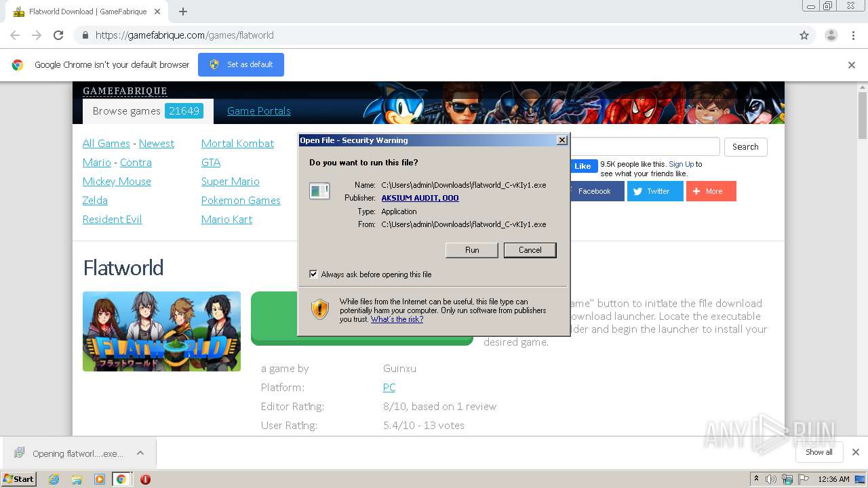868x488 pixels.
Task: Open a new tab with the plus icon
Action: coord(183,12)
